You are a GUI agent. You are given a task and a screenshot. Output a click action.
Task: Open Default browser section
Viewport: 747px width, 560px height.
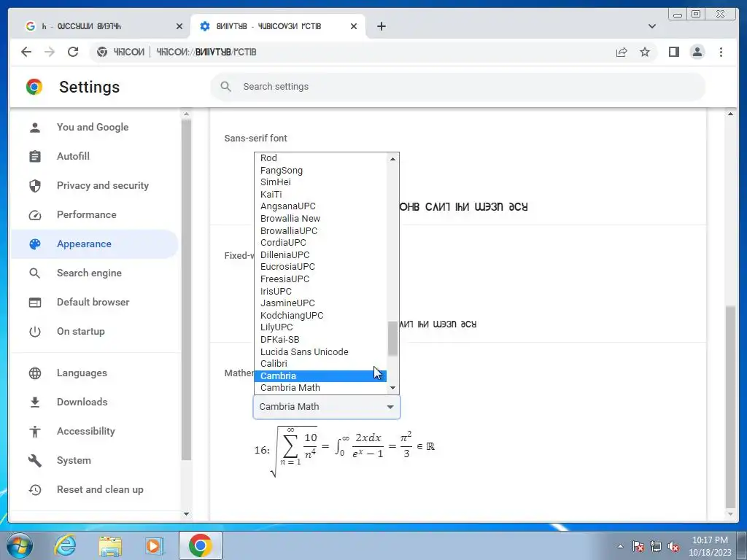point(94,302)
